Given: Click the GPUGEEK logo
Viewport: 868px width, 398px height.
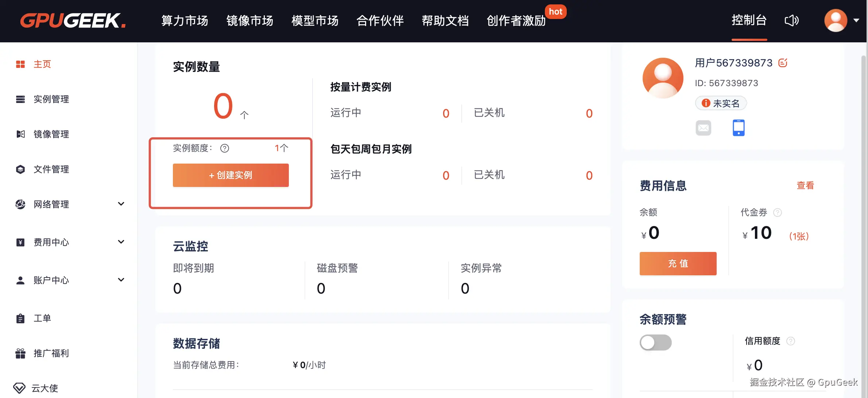Looking at the screenshot, I should pyautogui.click(x=73, y=21).
